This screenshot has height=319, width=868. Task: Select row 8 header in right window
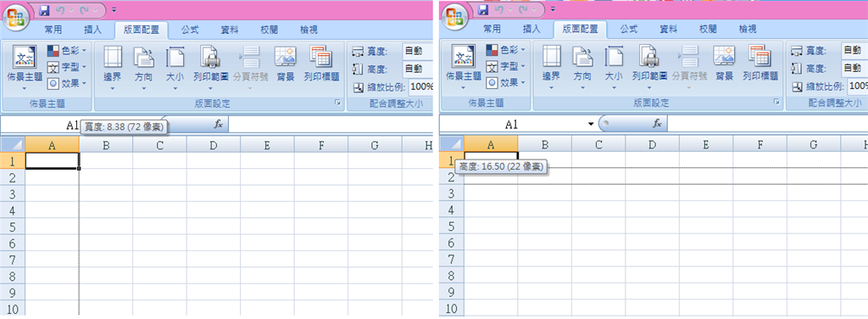pos(451,275)
